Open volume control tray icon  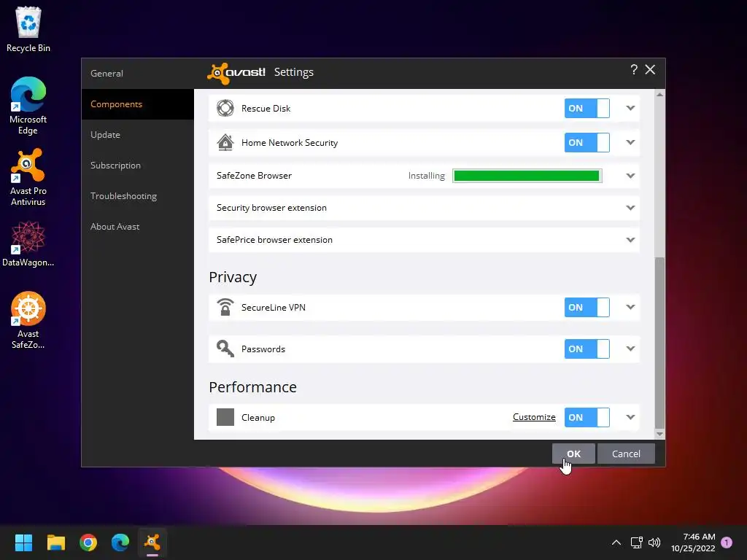tap(654, 542)
